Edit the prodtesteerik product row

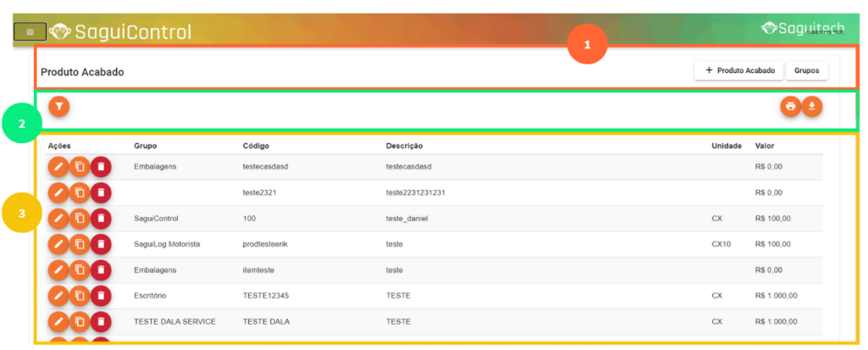pyautogui.click(x=58, y=244)
